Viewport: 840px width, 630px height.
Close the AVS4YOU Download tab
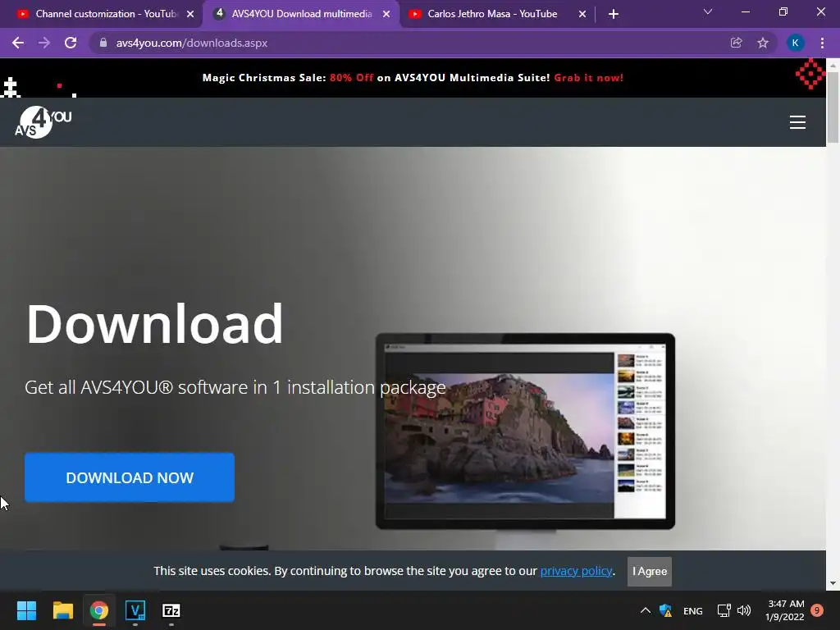point(386,15)
